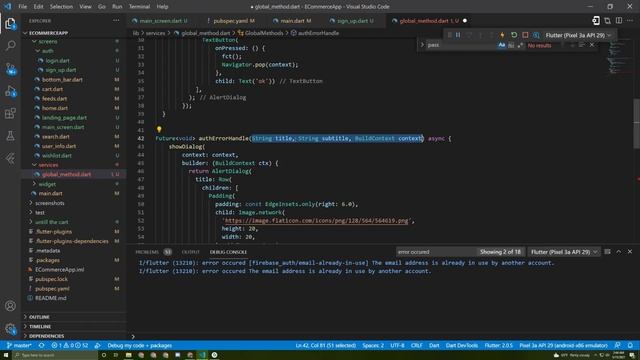Open Source Control view in activity bar
Viewport: 640px width, 360px height.
pos(10,69)
